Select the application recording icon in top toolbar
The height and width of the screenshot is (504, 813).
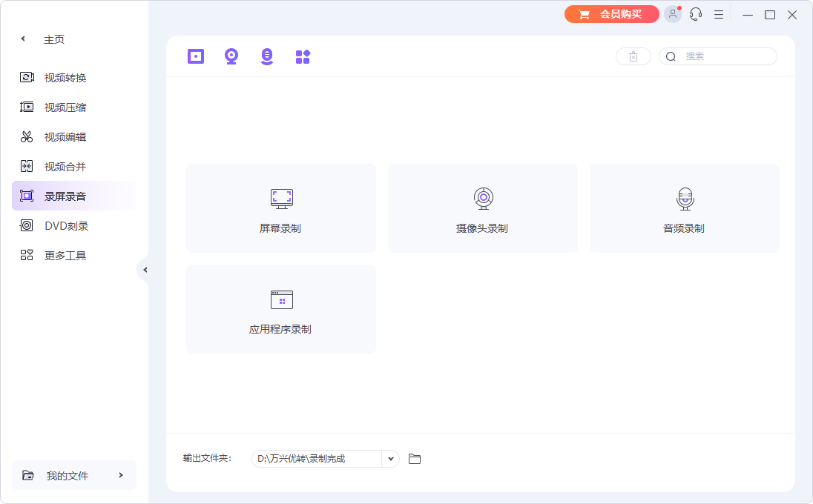click(x=302, y=56)
